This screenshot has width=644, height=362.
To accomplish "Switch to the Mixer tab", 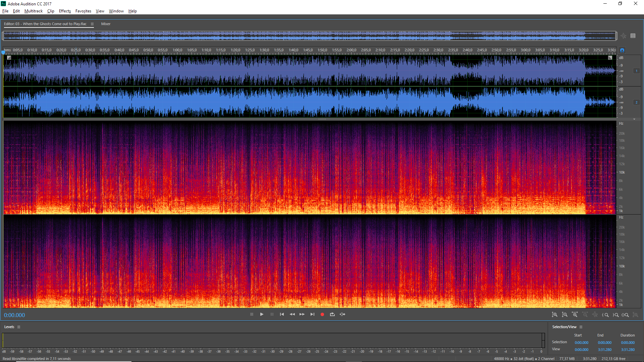I will tap(106, 24).
